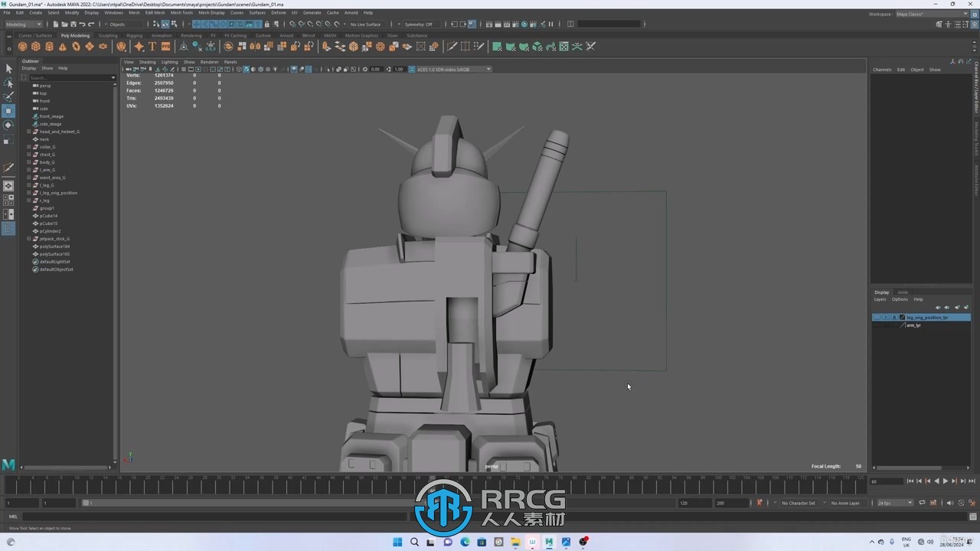
Task: Choose the Rotate tool in toolbox
Action: [x=8, y=125]
